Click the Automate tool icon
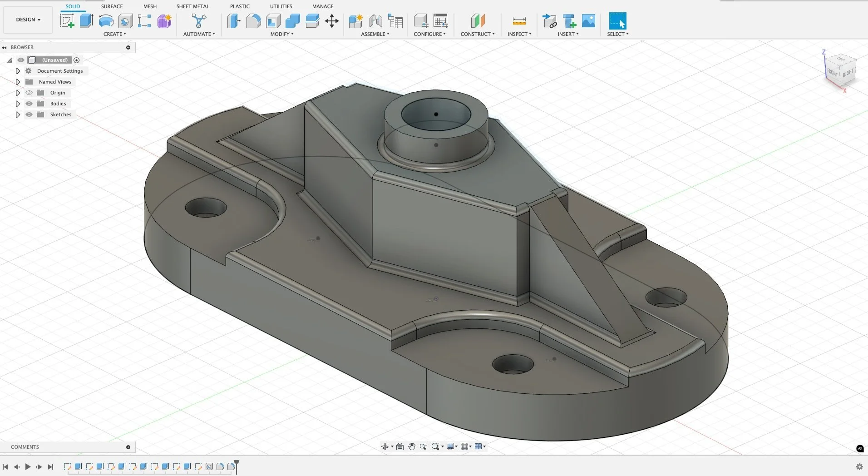This screenshot has height=476, width=868. point(199,21)
